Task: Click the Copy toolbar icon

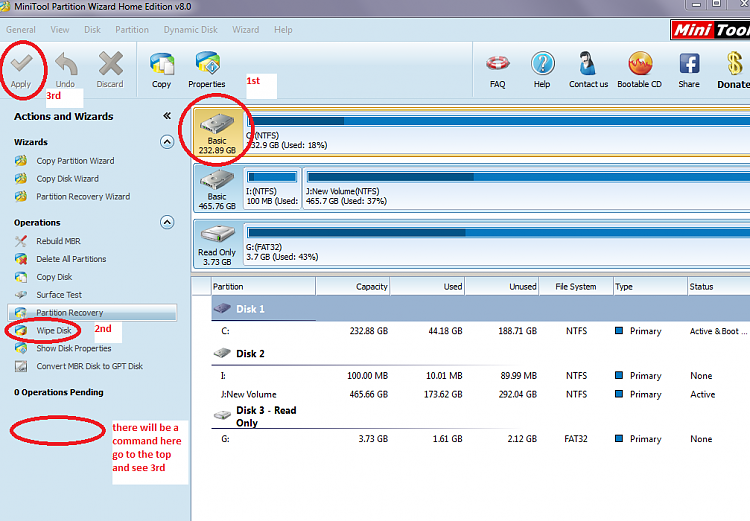Action: [162, 64]
